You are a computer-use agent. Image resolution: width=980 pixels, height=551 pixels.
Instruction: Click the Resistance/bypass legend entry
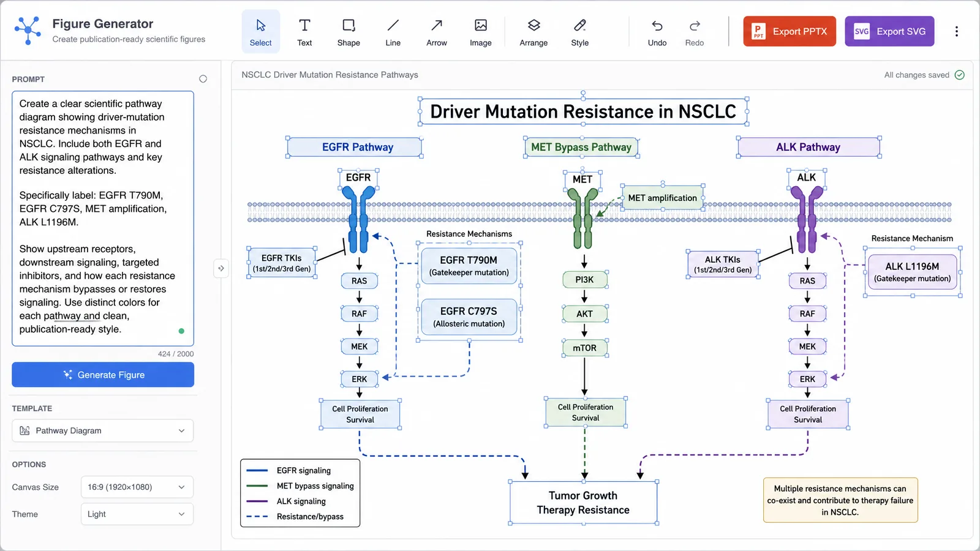click(x=295, y=516)
